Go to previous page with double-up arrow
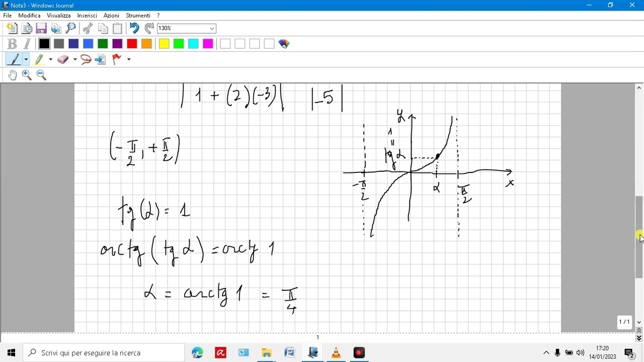Image resolution: width=644 pixels, height=362 pixels. coord(639,330)
